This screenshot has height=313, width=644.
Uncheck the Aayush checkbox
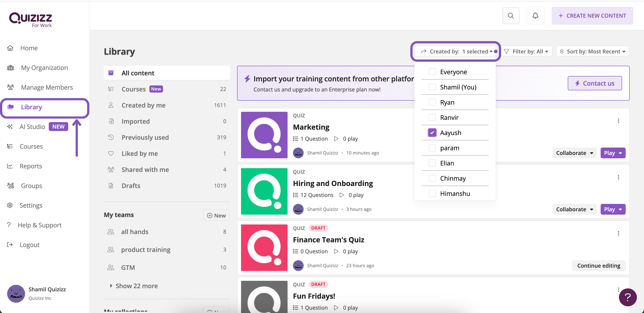[x=432, y=133]
